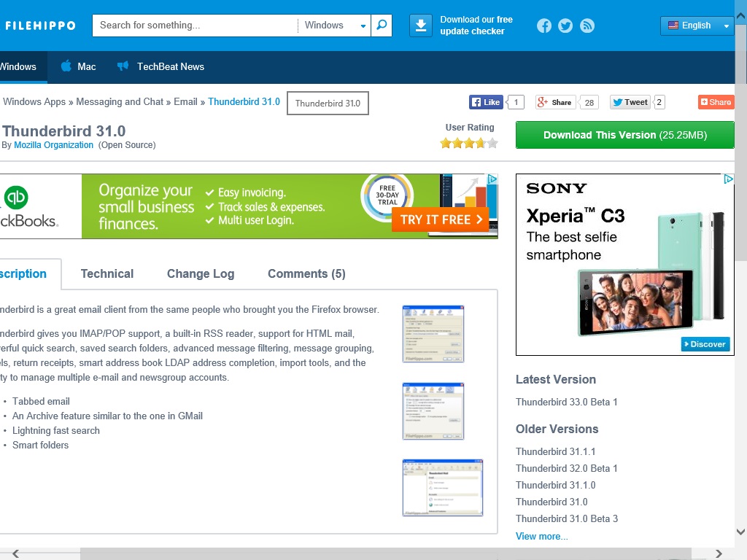Click the AdChoices icon on QuickBooks ad

point(492,179)
